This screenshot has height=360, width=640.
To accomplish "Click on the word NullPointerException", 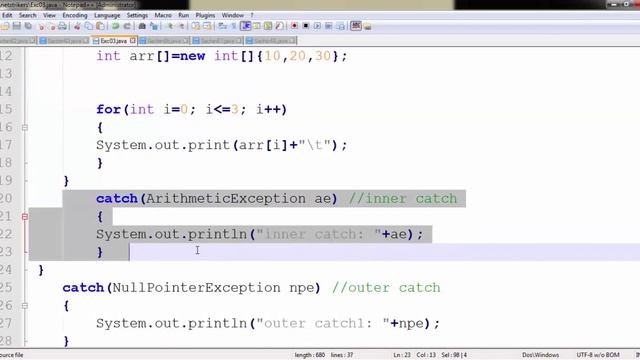I will 196,288.
